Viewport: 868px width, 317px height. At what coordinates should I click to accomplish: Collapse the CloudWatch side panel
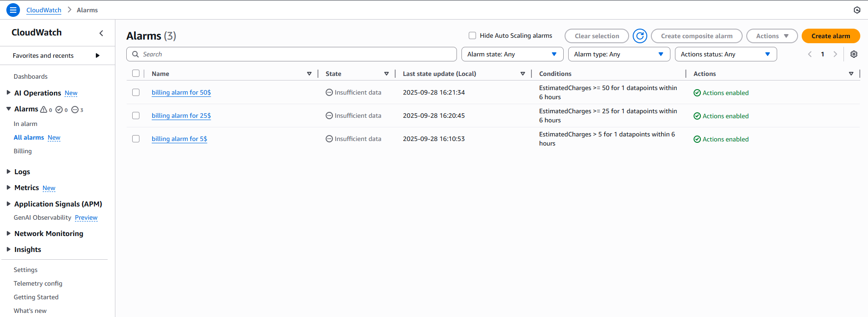101,33
